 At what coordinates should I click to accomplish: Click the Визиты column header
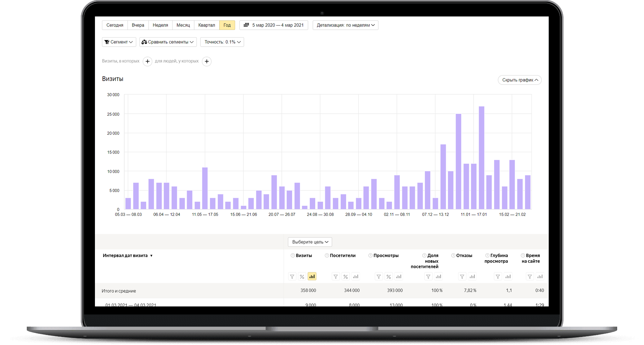pyautogui.click(x=304, y=255)
